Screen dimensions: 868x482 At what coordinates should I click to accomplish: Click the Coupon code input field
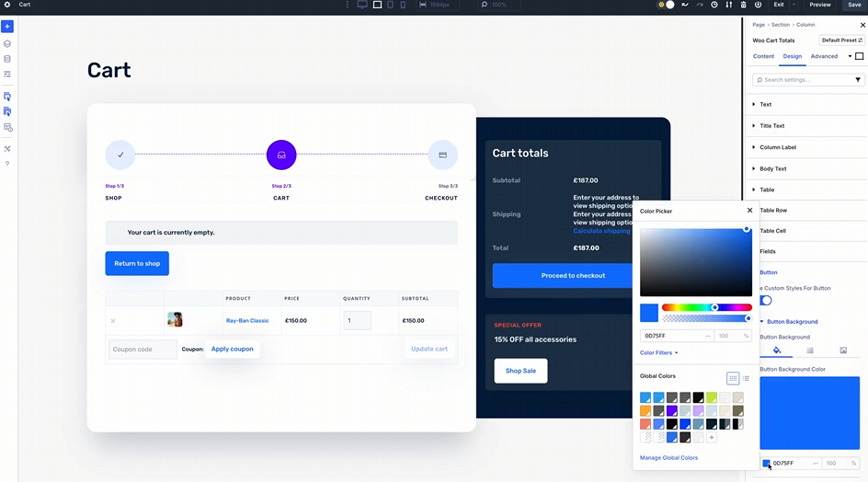pyautogui.click(x=143, y=350)
